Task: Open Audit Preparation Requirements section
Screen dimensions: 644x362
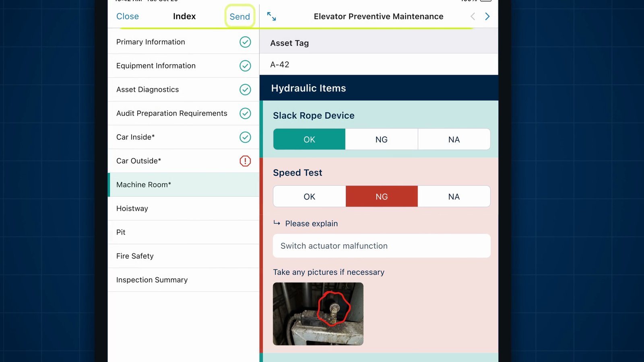Action: point(184,113)
